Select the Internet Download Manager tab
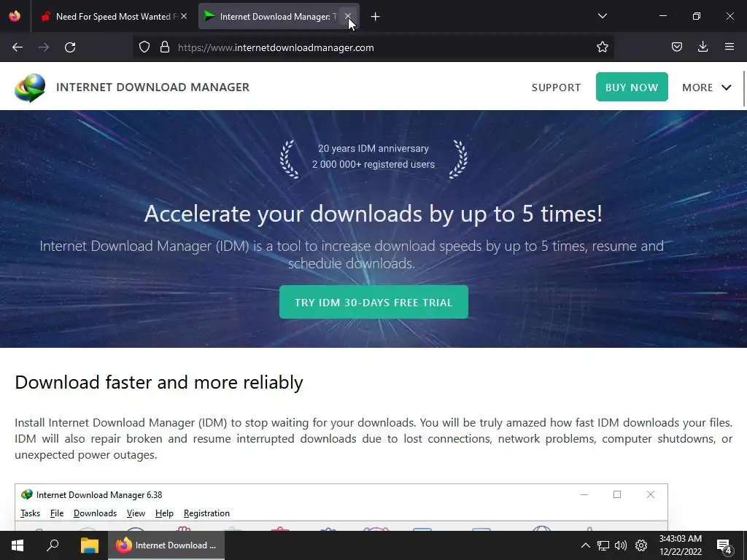The width and height of the screenshot is (747, 560). pos(279,16)
